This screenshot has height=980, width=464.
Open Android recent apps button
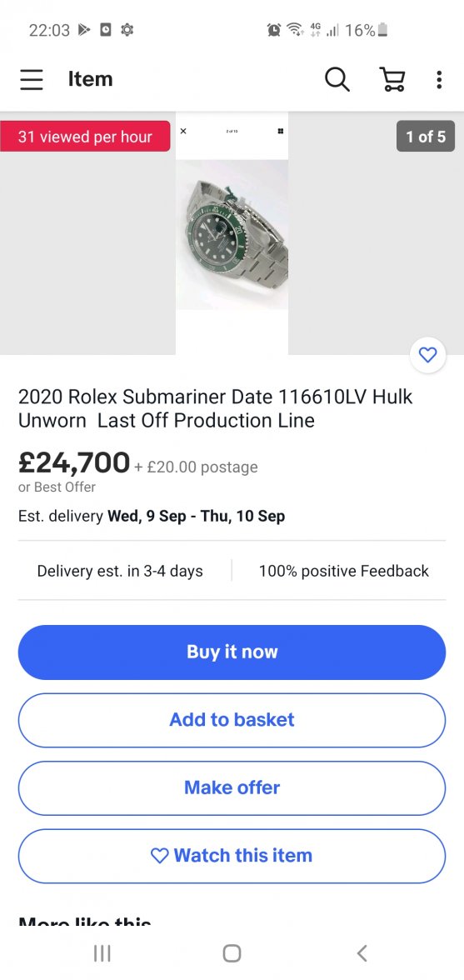(x=102, y=952)
